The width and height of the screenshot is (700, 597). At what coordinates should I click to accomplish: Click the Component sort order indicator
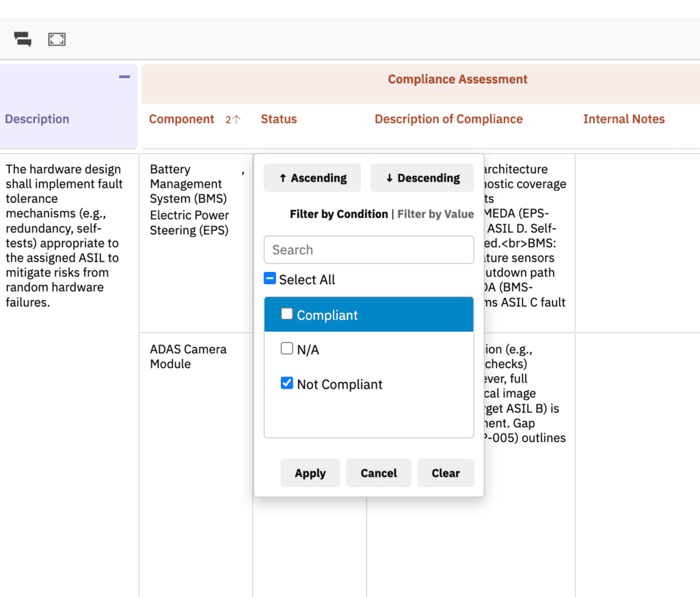click(x=232, y=119)
